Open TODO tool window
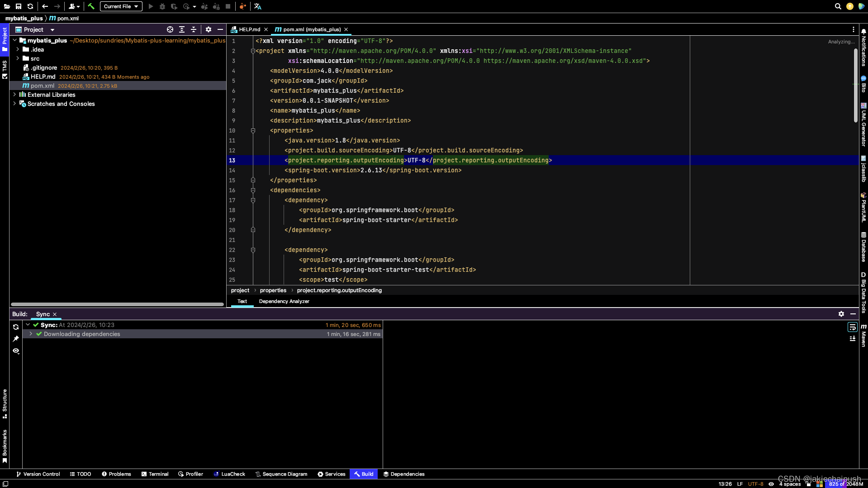Image resolution: width=868 pixels, height=488 pixels. pyautogui.click(x=81, y=474)
